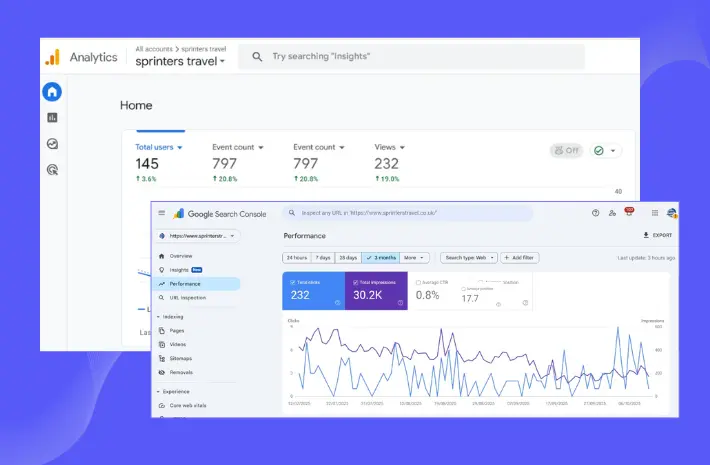710x465 pixels.
Task: Click the Add filter button
Action: pyautogui.click(x=519, y=258)
